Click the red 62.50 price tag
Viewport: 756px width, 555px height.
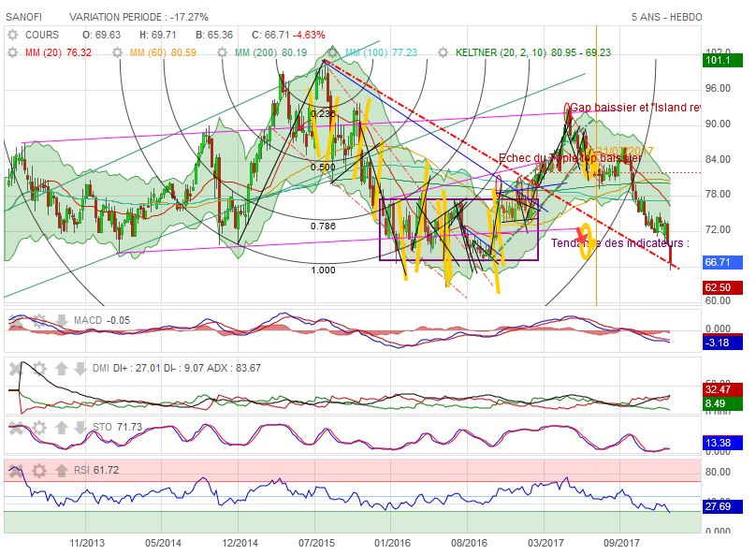coord(722,287)
